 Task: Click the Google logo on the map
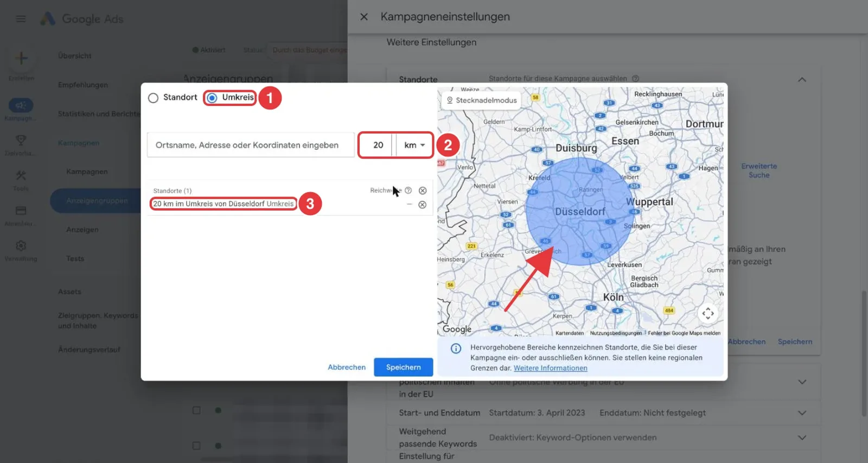(x=457, y=329)
